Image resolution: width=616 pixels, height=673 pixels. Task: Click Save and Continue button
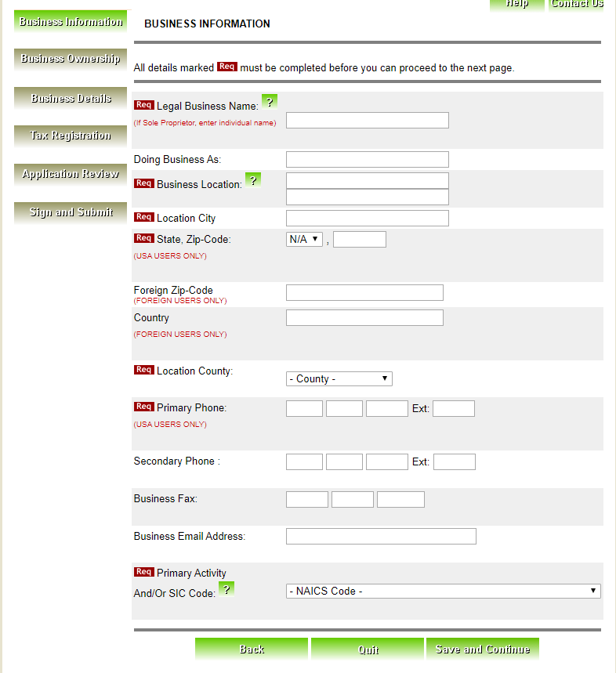pos(483,649)
